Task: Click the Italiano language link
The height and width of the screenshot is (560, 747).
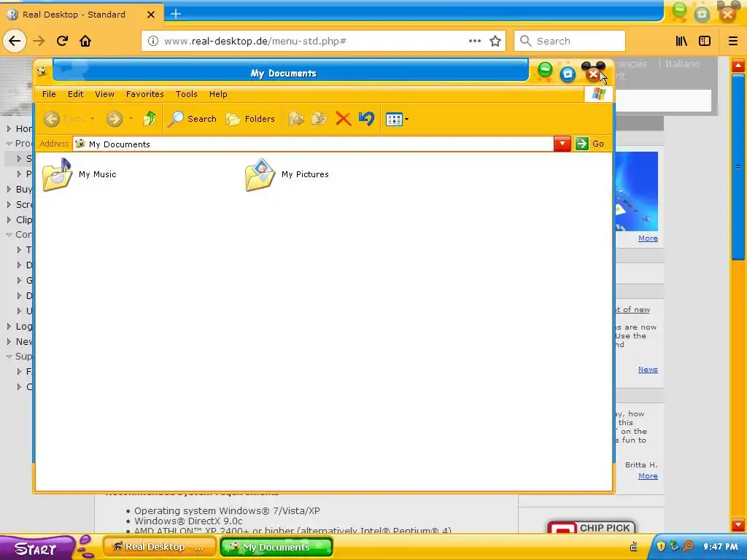Action: 682,64
